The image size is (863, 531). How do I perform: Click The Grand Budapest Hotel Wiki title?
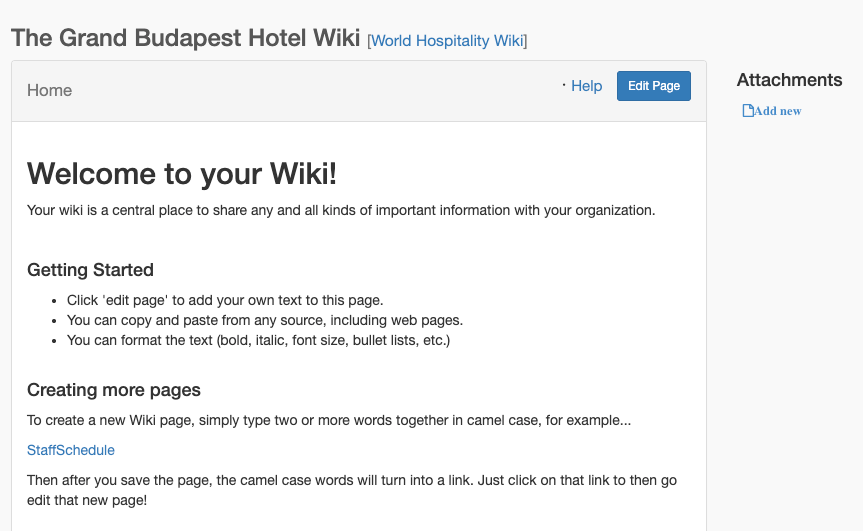[x=185, y=38]
